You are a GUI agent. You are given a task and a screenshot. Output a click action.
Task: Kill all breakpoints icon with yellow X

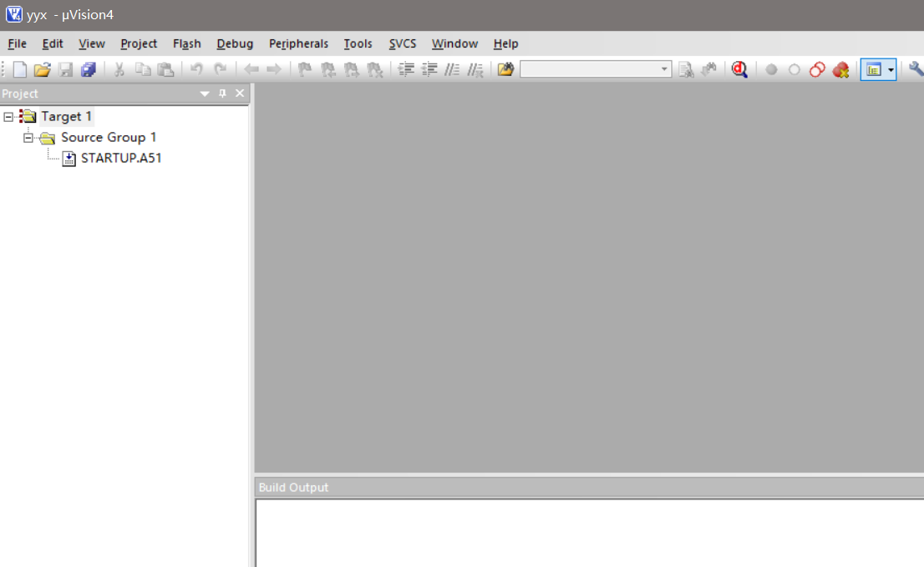pyautogui.click(x=841, y=69)
